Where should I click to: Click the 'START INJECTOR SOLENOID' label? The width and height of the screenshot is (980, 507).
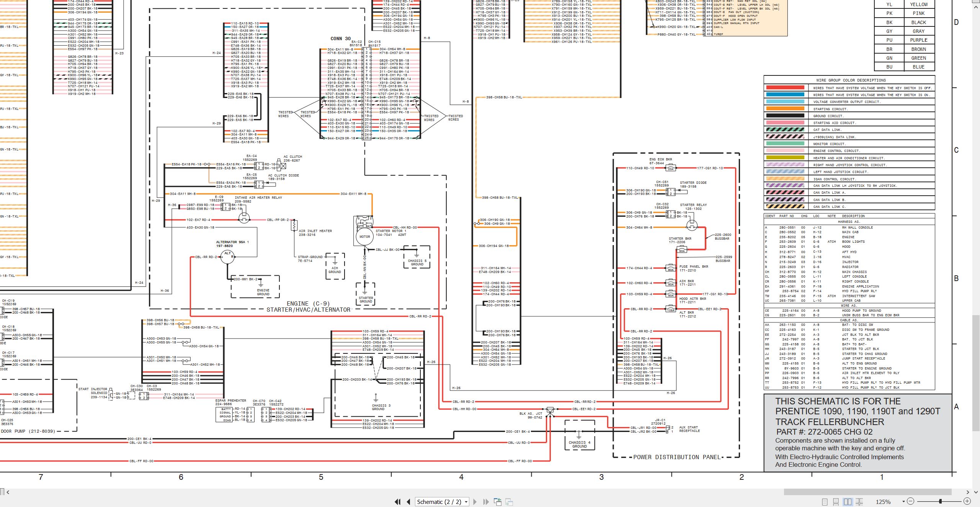click(93, 391)
